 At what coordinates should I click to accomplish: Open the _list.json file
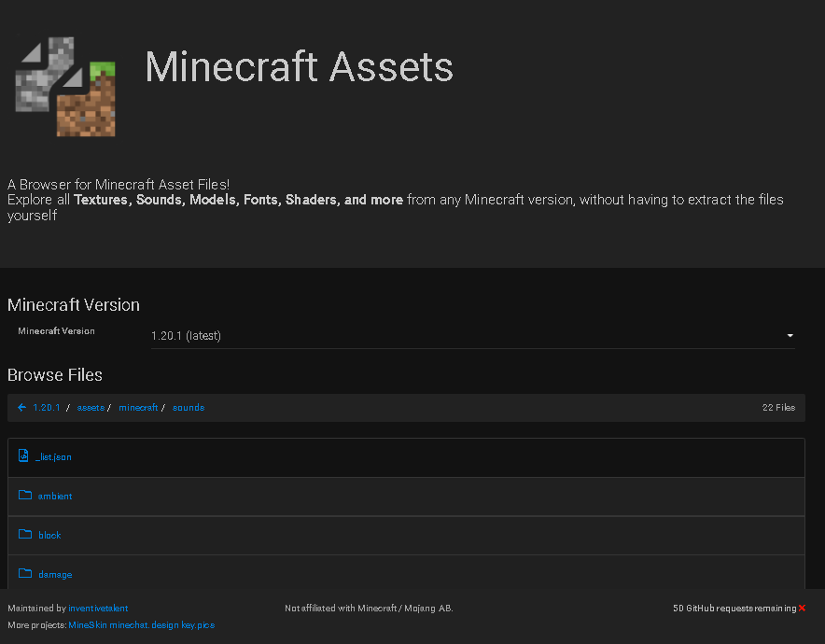pos(53,456)
